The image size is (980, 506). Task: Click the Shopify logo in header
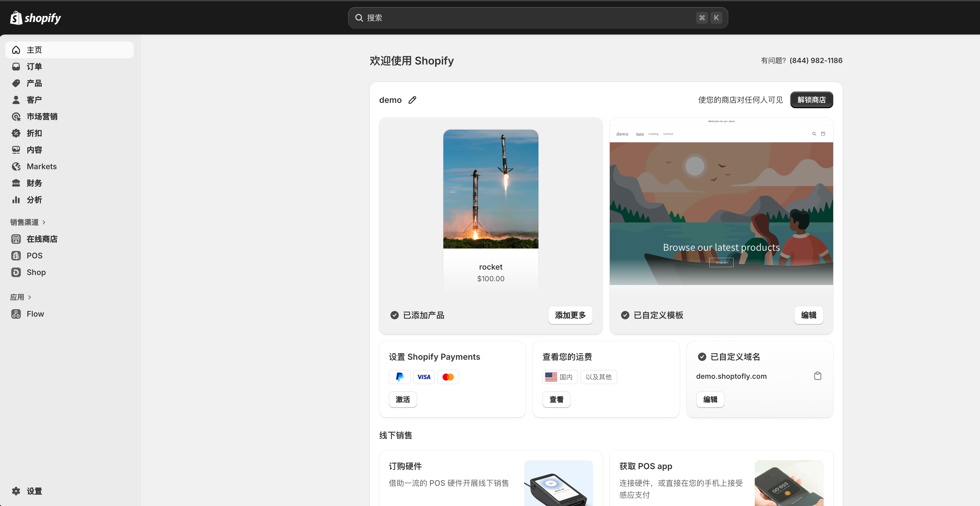click(x=35, y=18)
